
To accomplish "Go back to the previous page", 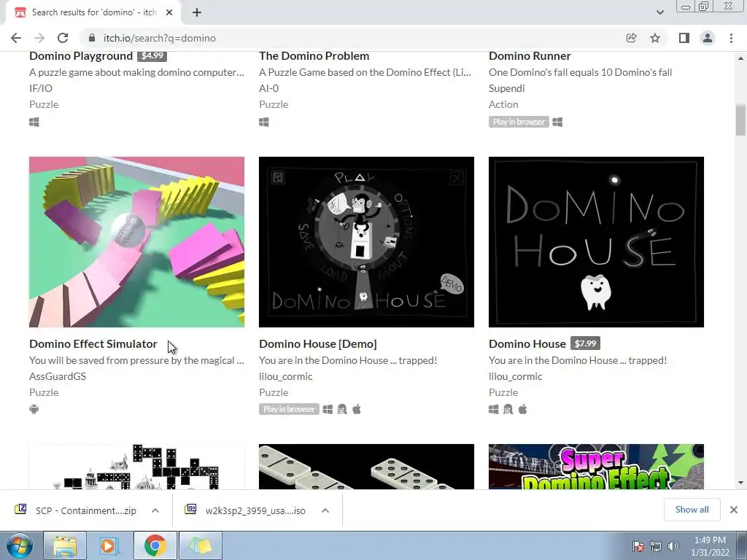I will pos(16,38).
